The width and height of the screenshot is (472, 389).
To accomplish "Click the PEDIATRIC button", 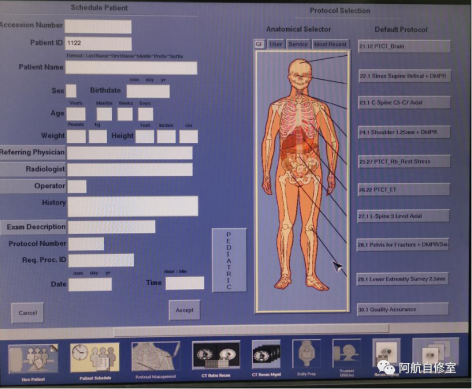I will [229, 260].
